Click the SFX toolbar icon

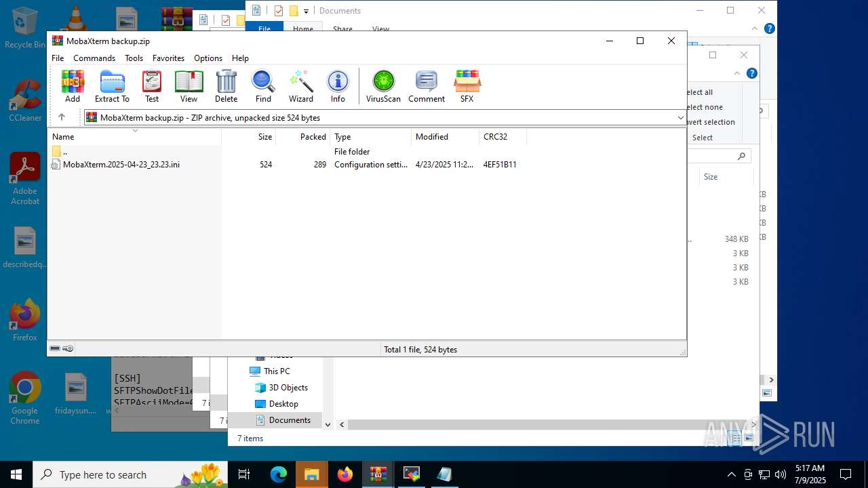(x=467, y=86)
